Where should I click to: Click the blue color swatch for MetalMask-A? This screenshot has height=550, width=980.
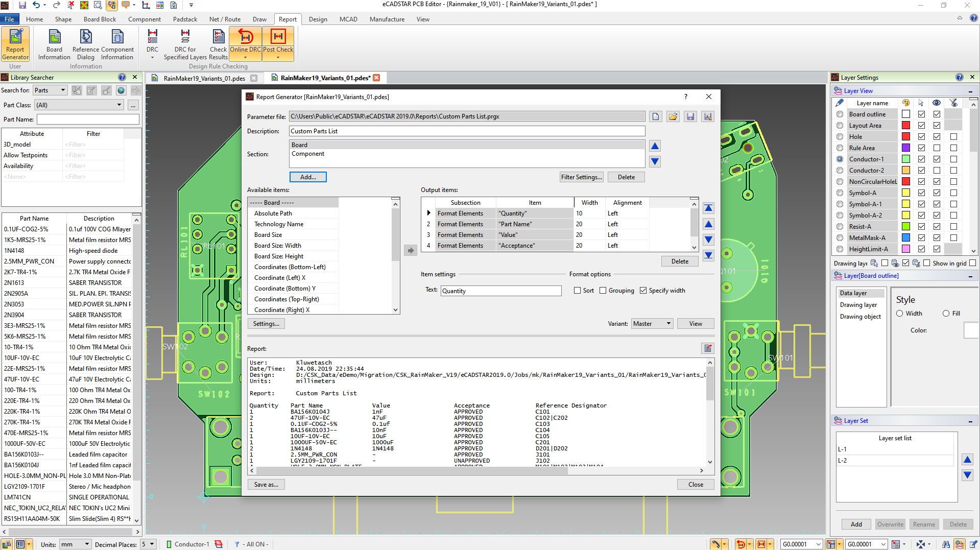pyautogui.click(x=906, y=238)
